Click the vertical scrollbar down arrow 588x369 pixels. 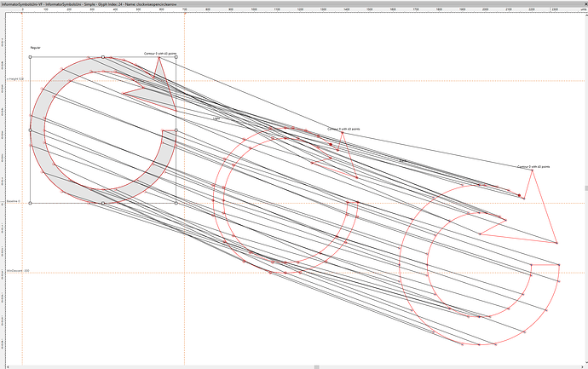click(586, 363)
